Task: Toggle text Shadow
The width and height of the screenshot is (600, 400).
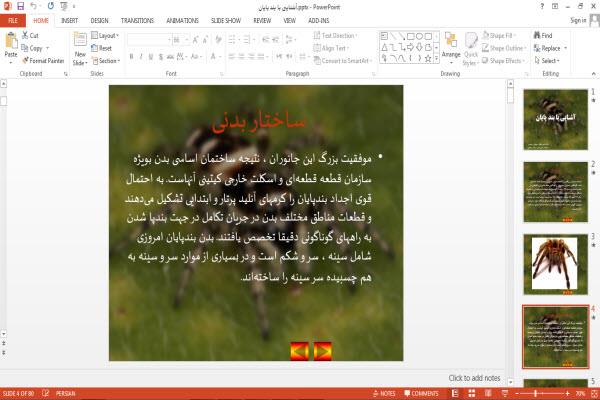Action: [161, 57]
